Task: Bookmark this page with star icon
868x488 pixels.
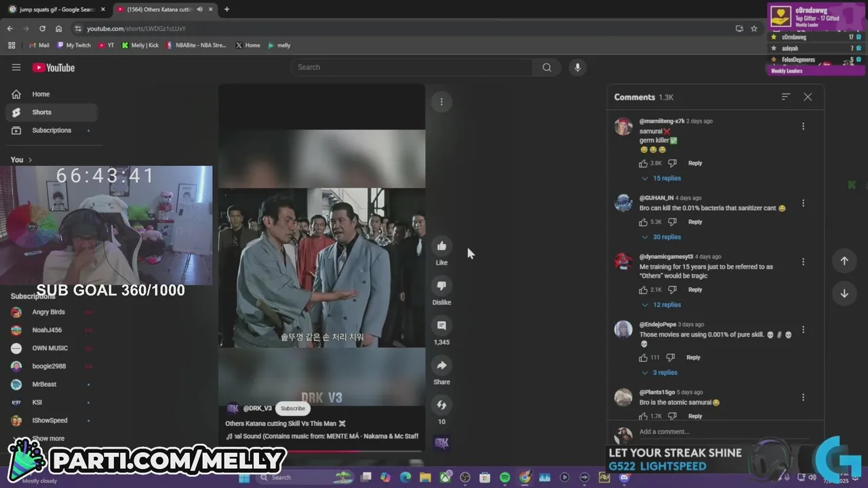Action: [x=754, y=28]
